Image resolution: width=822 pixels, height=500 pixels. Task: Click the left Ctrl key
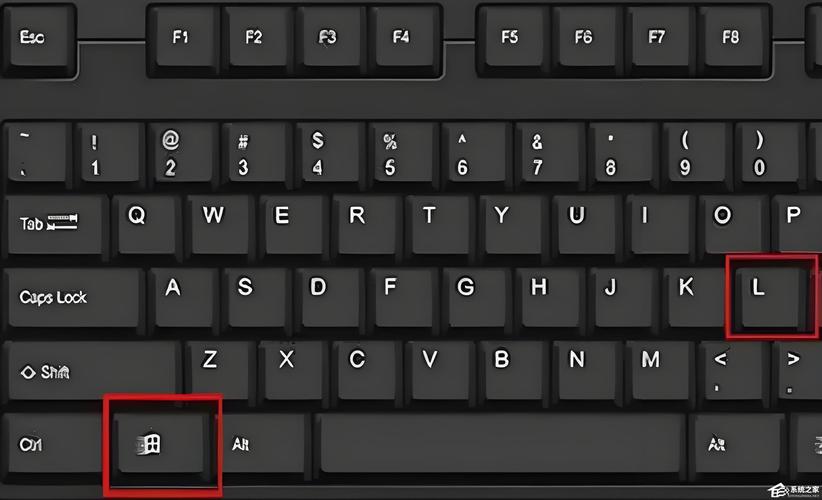[52, 444]
